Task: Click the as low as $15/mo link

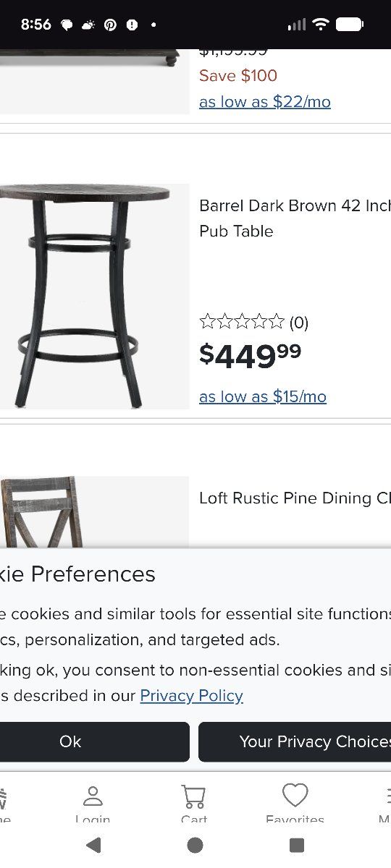Action: click(263, 396)
